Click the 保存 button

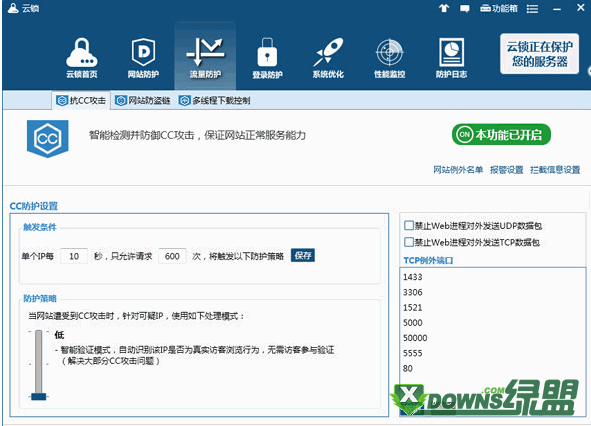coord(303,256)
